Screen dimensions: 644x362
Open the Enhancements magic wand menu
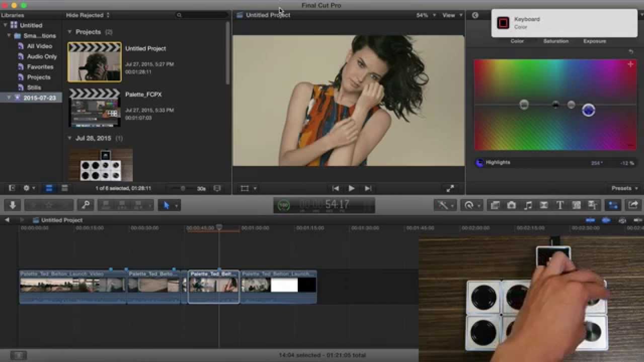(x=446, y=205)
